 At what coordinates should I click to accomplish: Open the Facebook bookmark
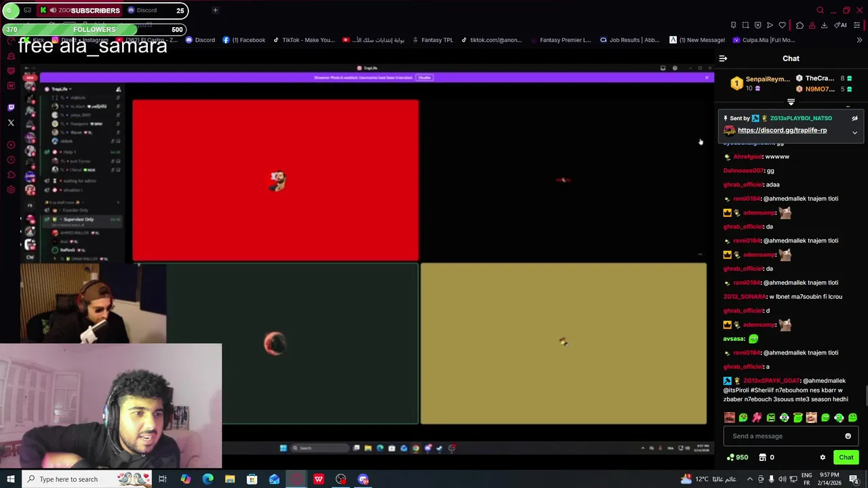pyautogui.click(x=244, y=40)
